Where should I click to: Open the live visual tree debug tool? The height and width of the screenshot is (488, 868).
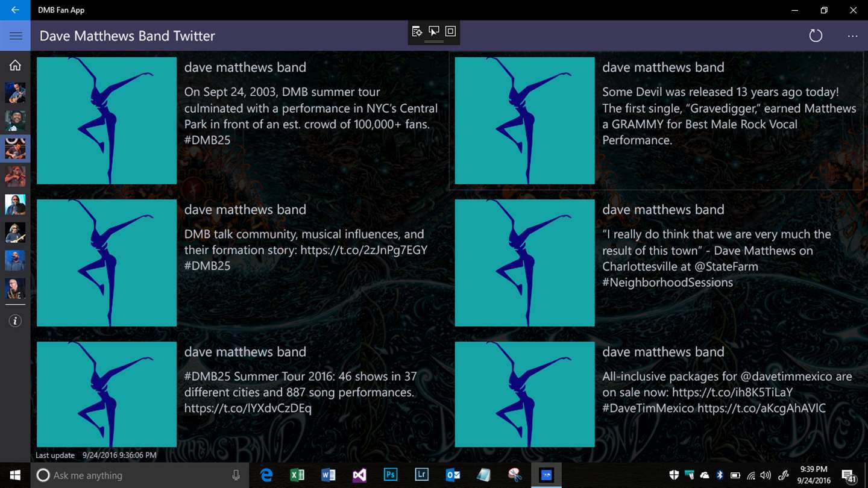click(417, 31)
